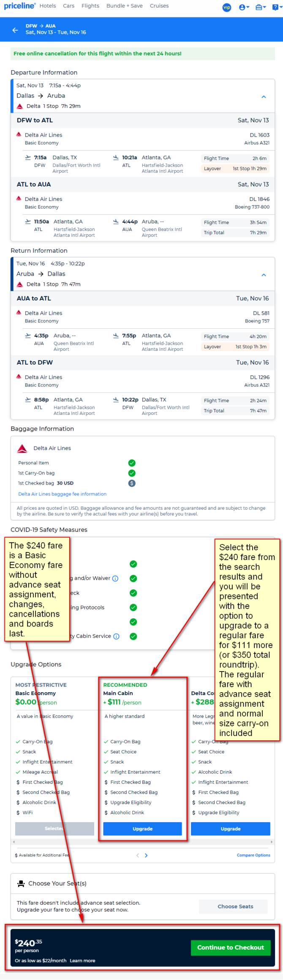Click the upgrade options horizontal scrollbar
Screen dimensions: 283x980
[142, 842]
